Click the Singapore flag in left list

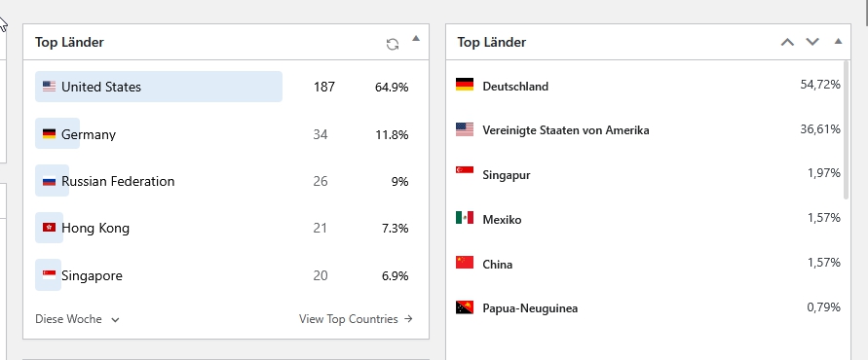pos(50,274)
